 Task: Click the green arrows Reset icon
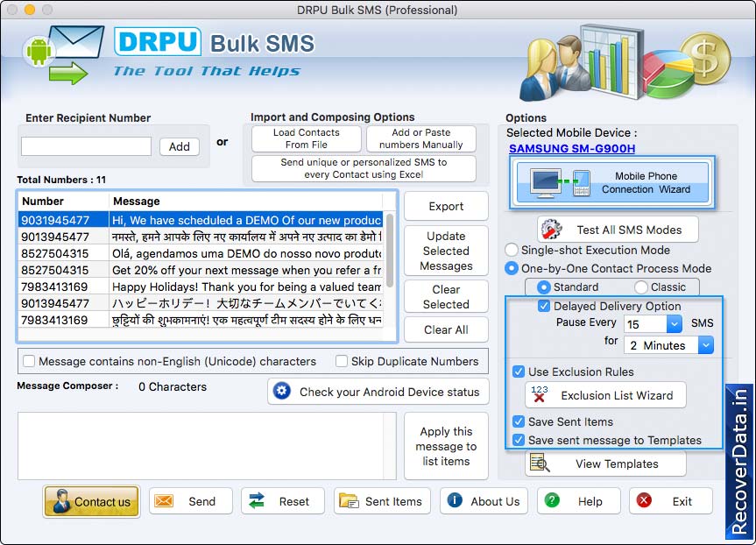point(257,500)
